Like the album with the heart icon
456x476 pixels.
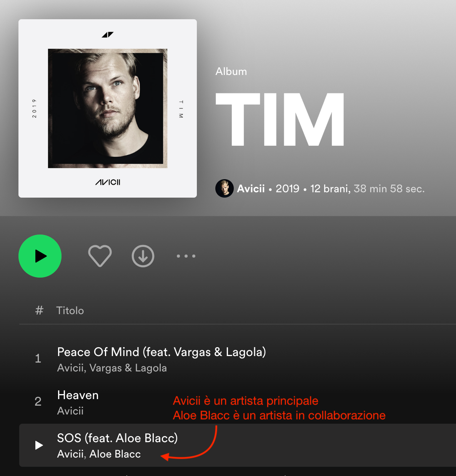tap(100, 256)
